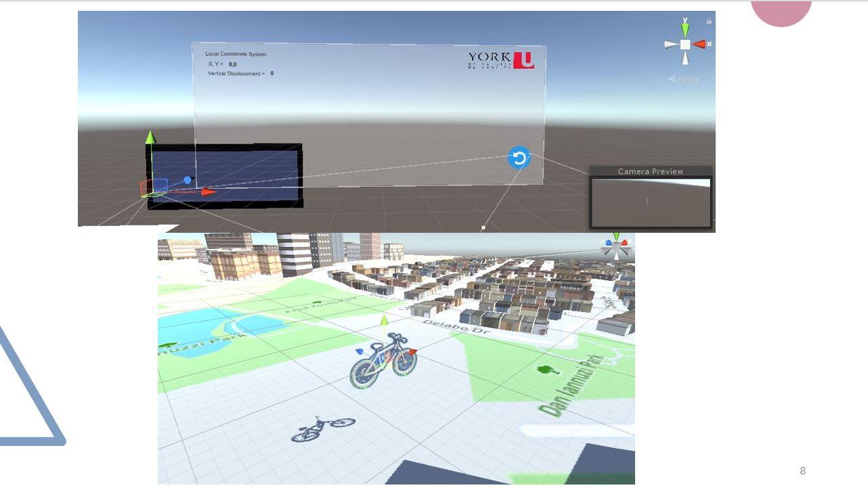
Task: Click the left white cone on scene gizmo
Action: 670,44
